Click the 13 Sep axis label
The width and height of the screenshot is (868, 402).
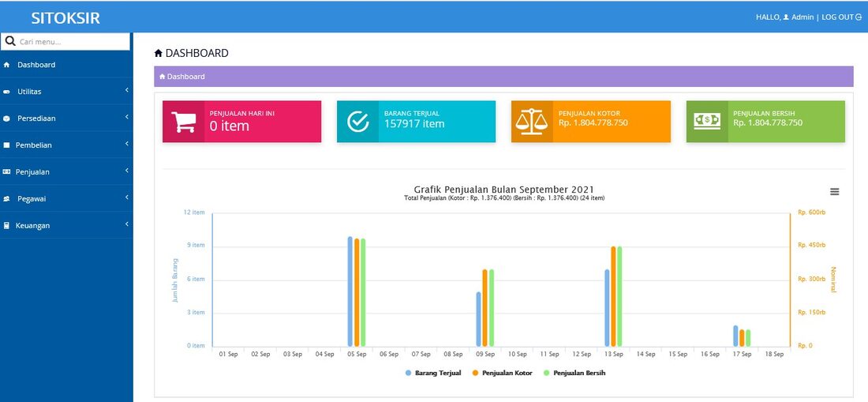point(613,354)
